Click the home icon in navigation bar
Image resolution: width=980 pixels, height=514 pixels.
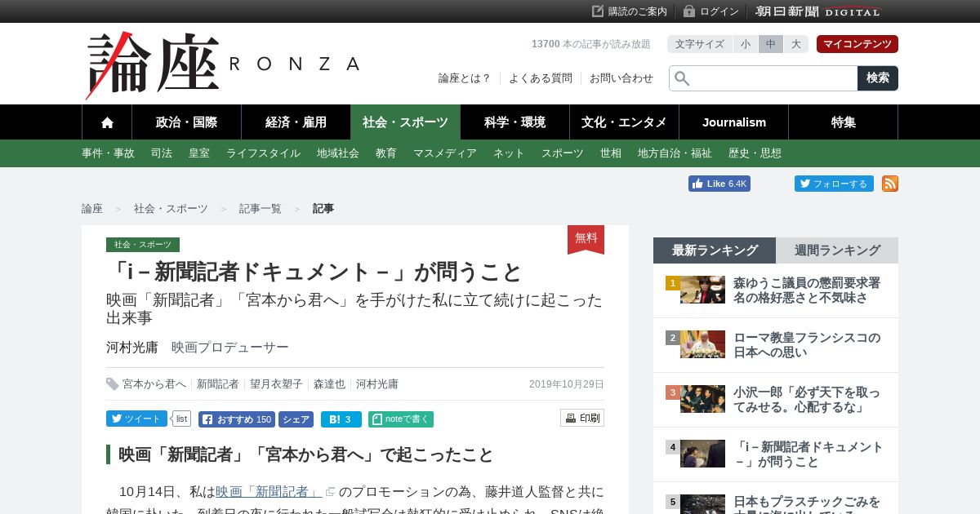(x=107, y=122)
